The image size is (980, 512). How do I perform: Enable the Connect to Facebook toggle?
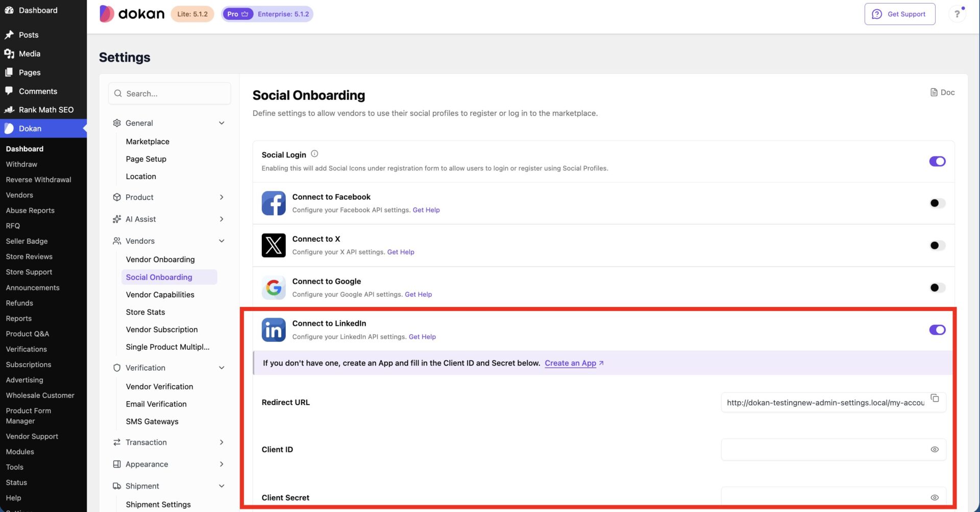click(937, 203)
